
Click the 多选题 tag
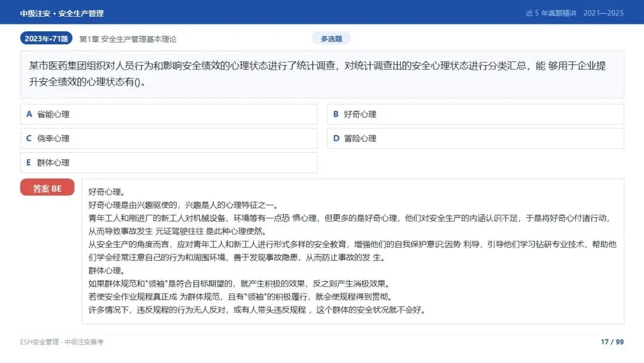(331, 38)
